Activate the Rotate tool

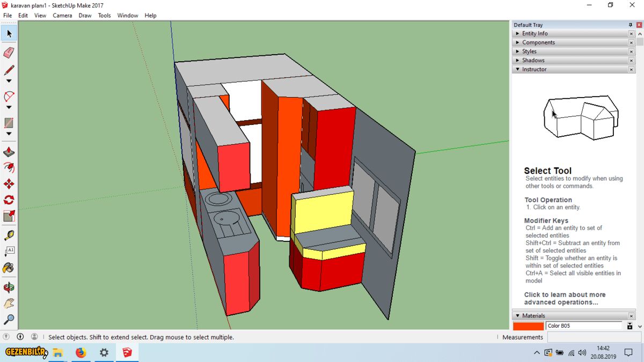click(x=9, y=200)
